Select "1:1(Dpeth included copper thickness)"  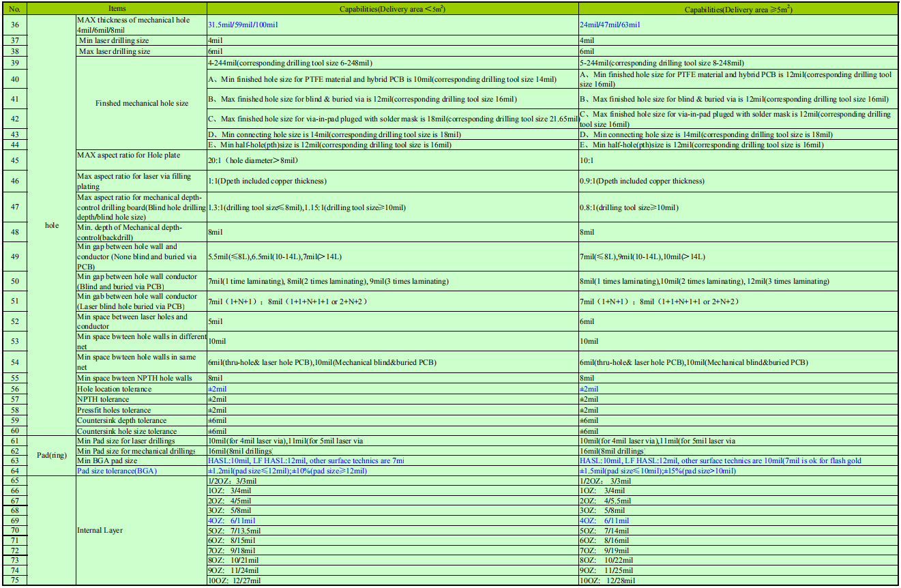point(392,181)
